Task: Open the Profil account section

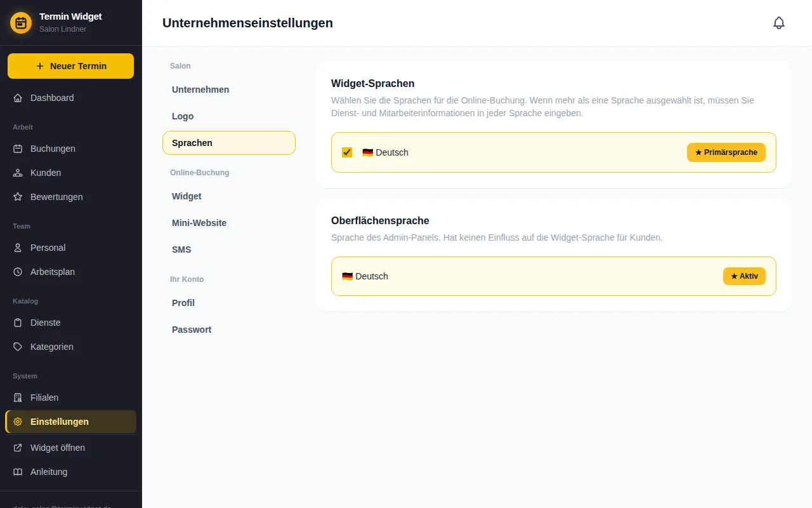Action: (x=229, y=303)
